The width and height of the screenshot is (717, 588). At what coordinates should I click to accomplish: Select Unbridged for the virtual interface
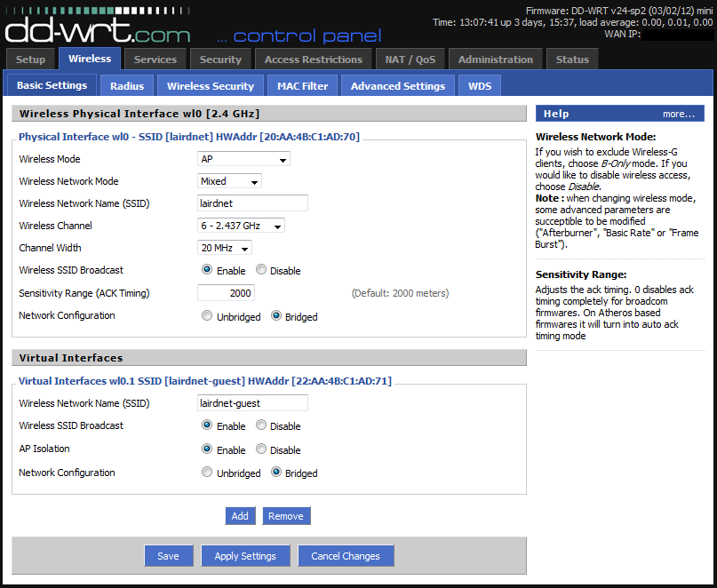point(207,473)
